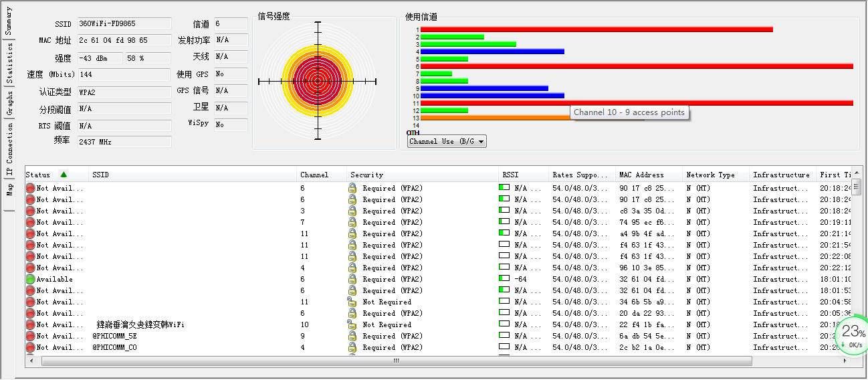Switch to the Statistics side tab
868x380 pixels.
point(9,63)
